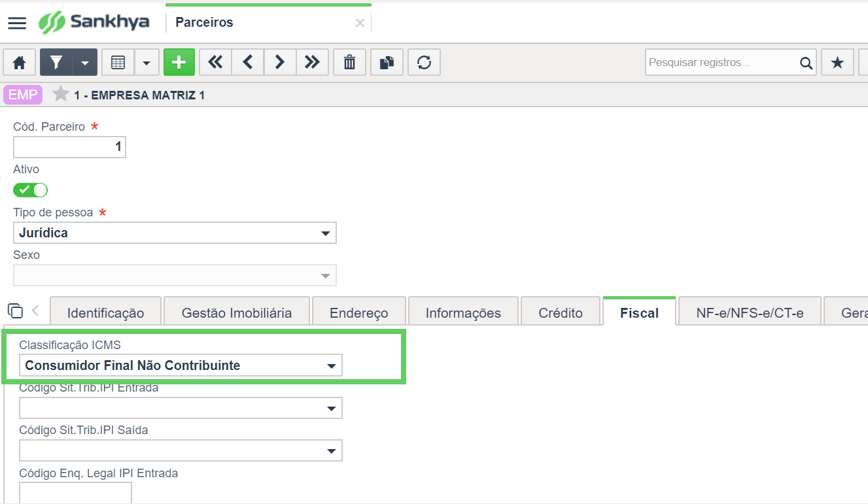Jump to last record
This screenshot has width=868, height=504.
coord(313,62)
